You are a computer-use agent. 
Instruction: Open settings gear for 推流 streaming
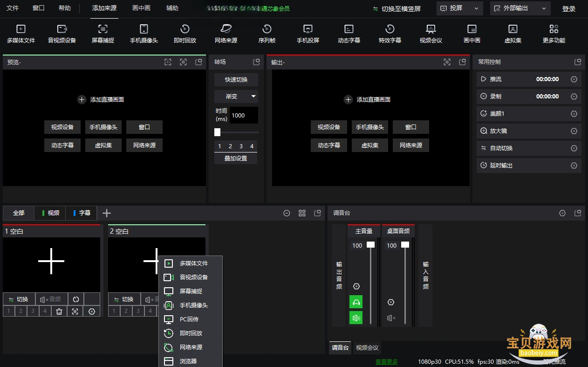pos(574,79)
